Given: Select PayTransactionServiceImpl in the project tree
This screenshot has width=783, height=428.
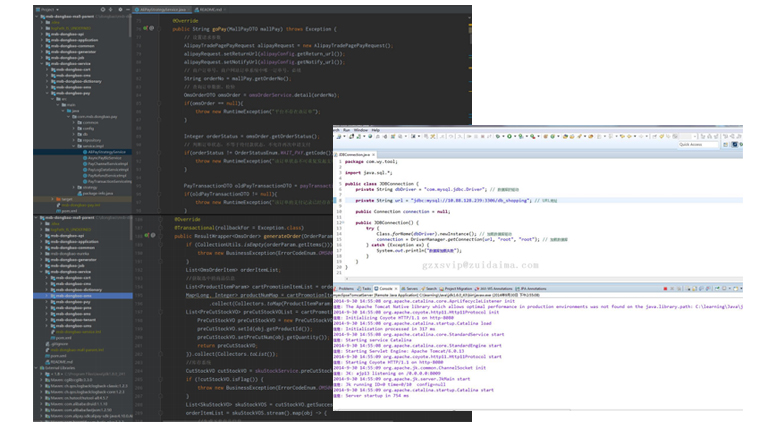Looking at the screenshot, I should pyautogui.click(x=107, y=181).
